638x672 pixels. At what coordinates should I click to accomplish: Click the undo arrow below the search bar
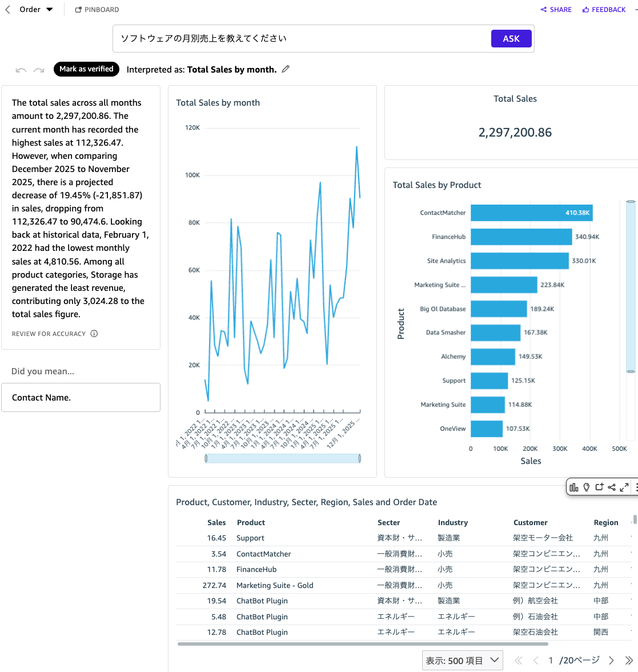(21, 69)
